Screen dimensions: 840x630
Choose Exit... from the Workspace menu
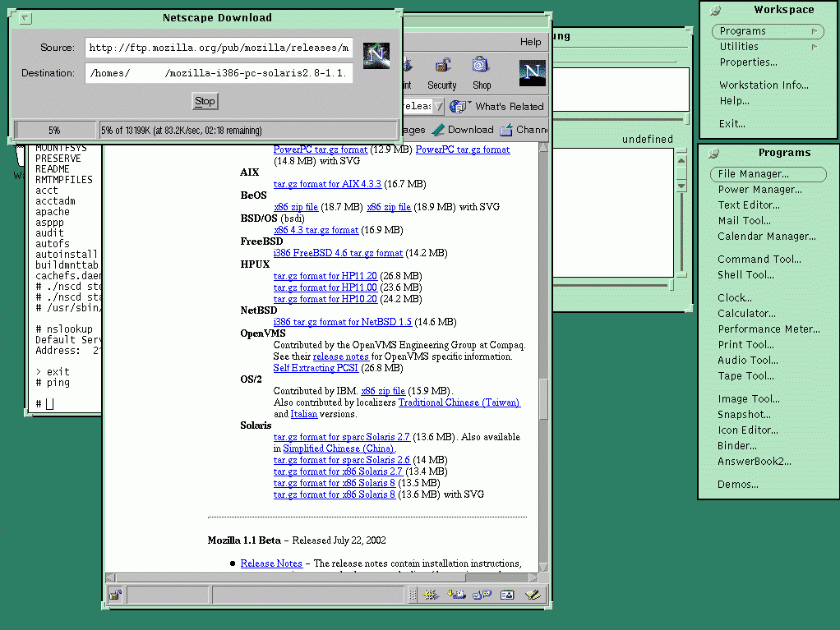[732, 124]
